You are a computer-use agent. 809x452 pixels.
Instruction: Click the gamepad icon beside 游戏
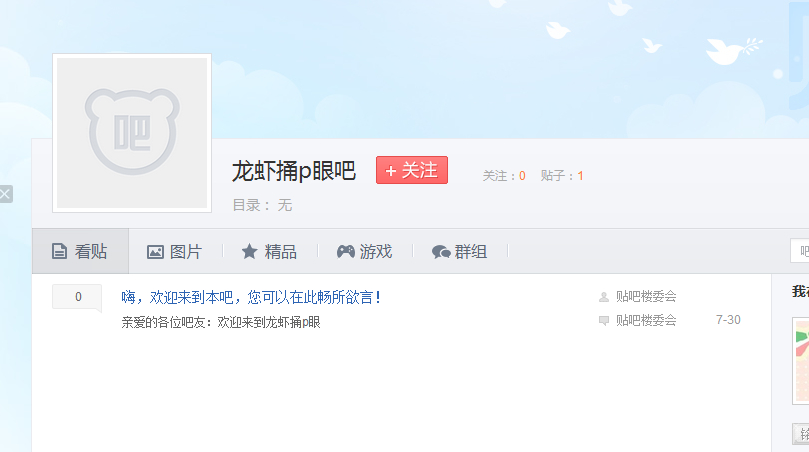coord(346,251)
